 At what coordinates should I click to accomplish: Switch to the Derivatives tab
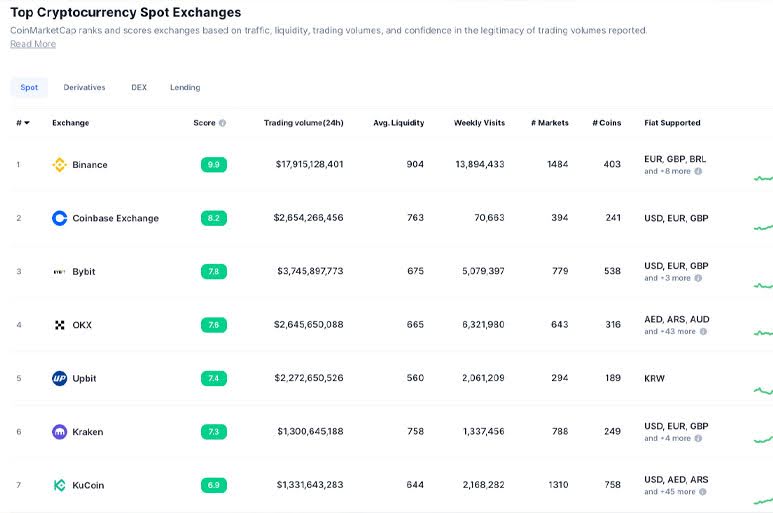pos(84,88)
